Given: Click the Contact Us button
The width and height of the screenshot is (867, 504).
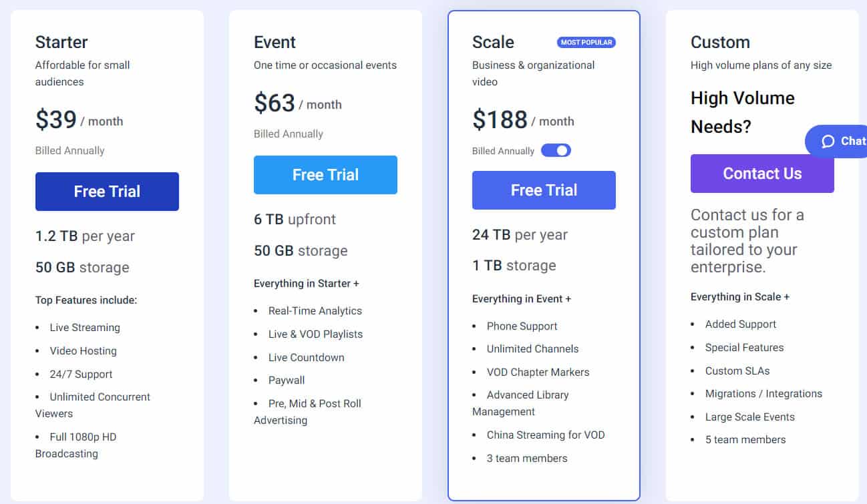Looking at the screenshot, I should [762, 173].
